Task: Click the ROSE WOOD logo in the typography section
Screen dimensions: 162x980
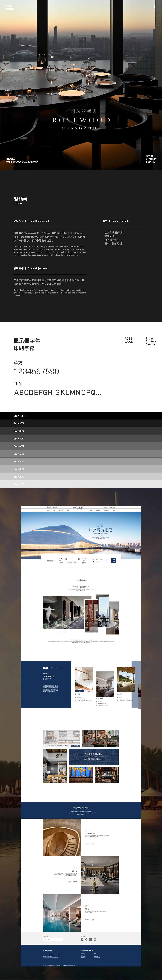Action: 129,340
